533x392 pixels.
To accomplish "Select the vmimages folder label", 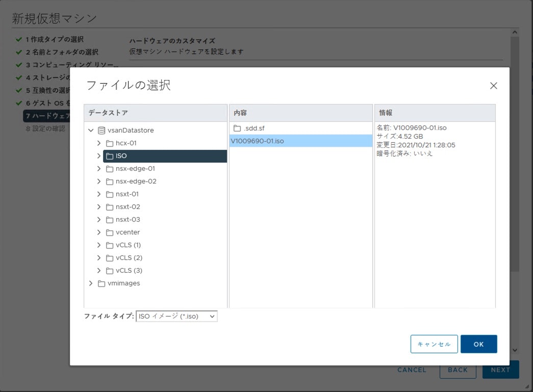I will click(x=124, y=283).
